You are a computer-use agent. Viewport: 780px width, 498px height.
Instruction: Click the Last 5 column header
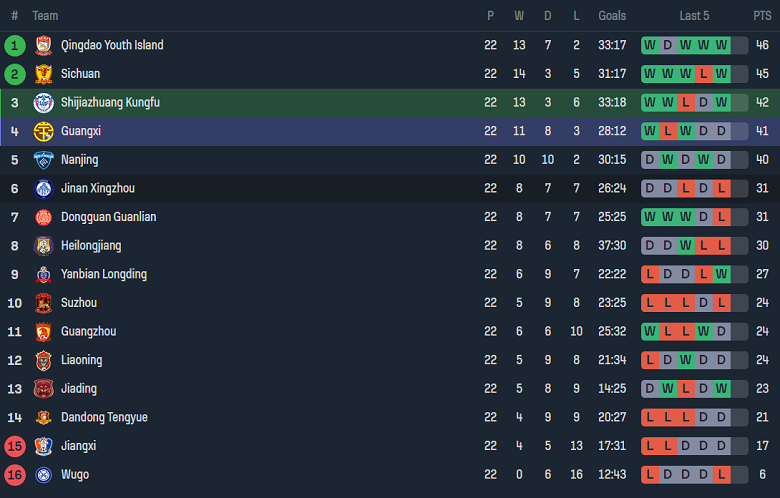[694, 16]
